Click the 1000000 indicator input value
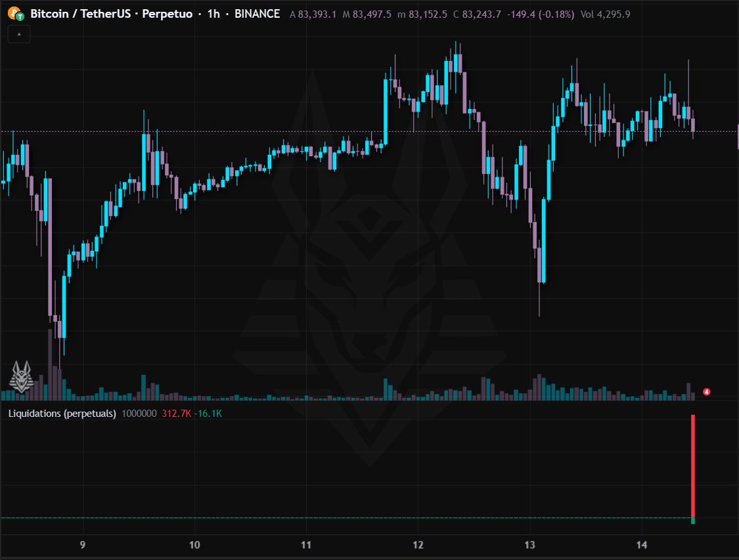This screenshot has height=560, width=739. (139, 414)
